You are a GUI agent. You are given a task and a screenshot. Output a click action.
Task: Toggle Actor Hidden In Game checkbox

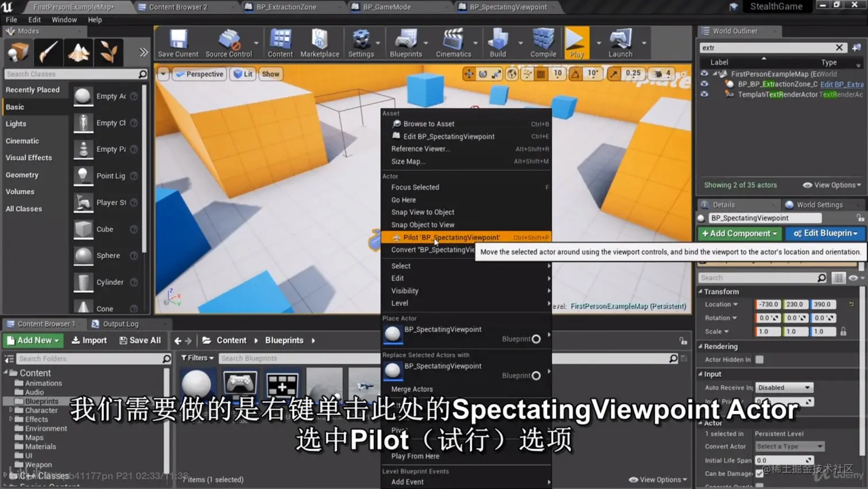pyautogui.click(x=759, y=360)
